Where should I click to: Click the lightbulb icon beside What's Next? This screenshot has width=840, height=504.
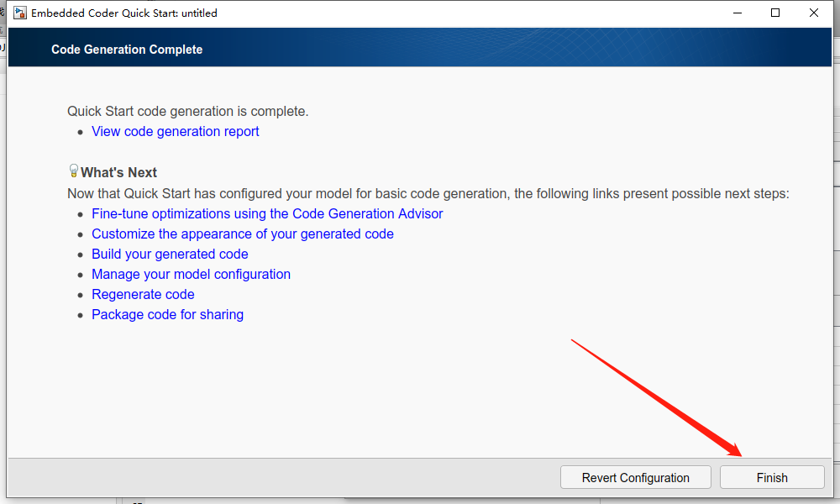[74, 171]
